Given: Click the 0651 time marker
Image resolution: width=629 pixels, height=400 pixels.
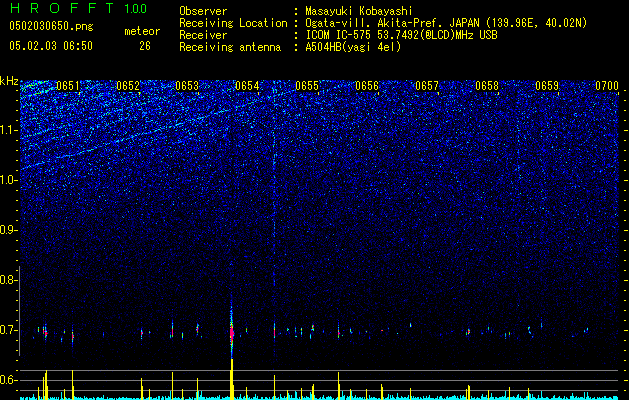Looking at the screenshot, I should [x=67, y=86].
